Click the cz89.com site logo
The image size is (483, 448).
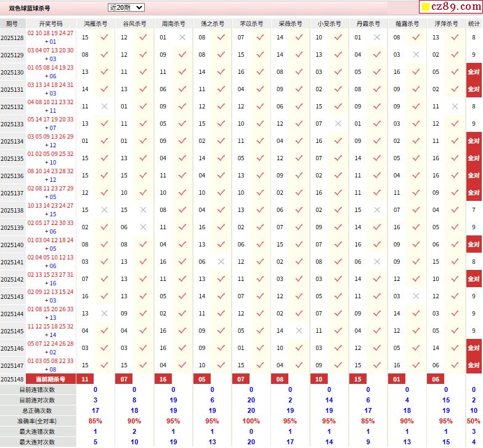450,7
